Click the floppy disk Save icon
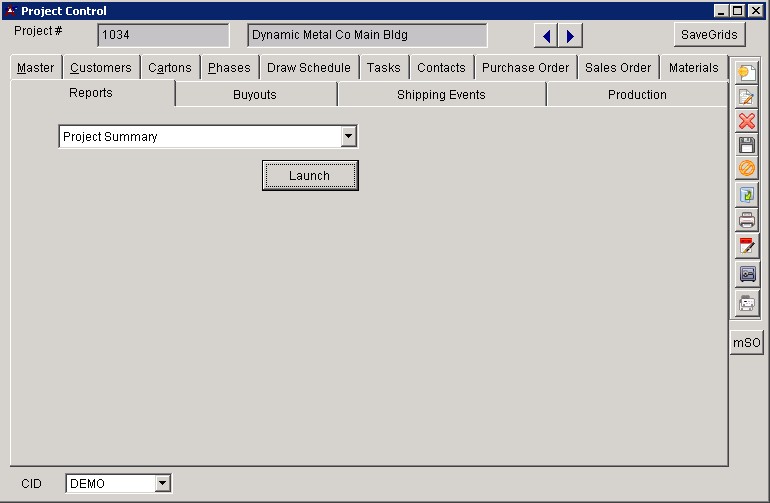This screenshot has height=503, width=770. coord(746,146)
